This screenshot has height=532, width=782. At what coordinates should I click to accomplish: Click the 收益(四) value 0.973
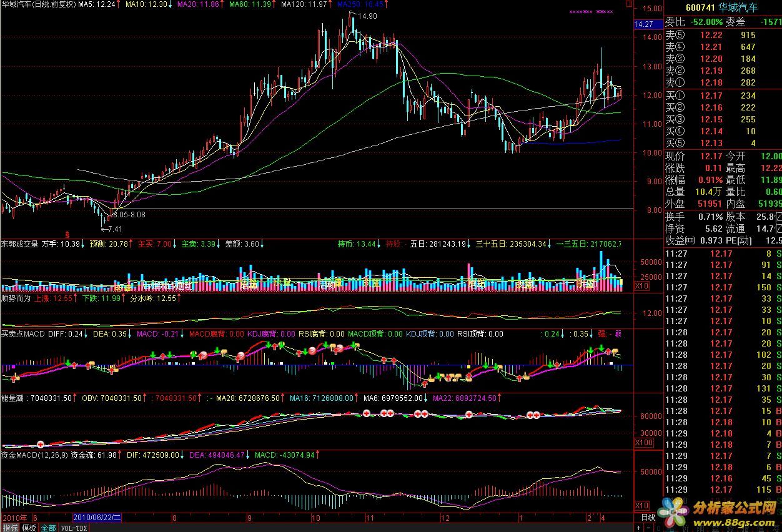point(711,240)
